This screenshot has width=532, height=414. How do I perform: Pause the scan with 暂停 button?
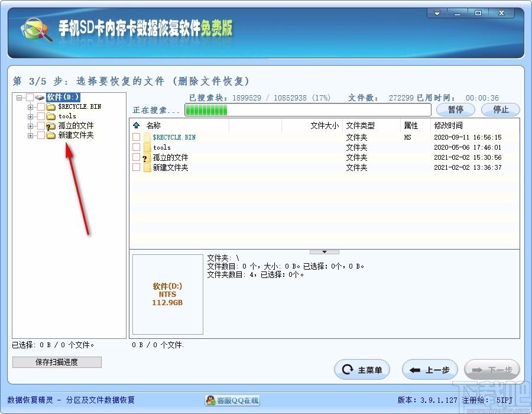[x=456, y=109]
